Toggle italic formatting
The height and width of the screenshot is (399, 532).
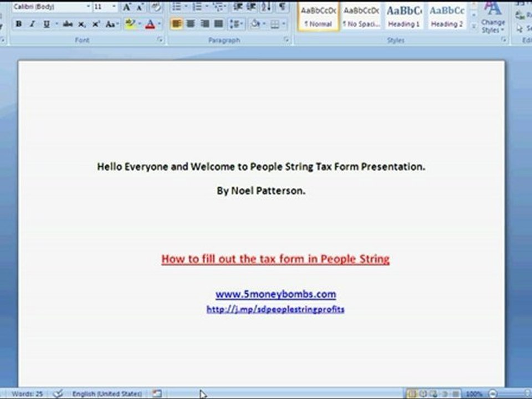click(33, 24)
